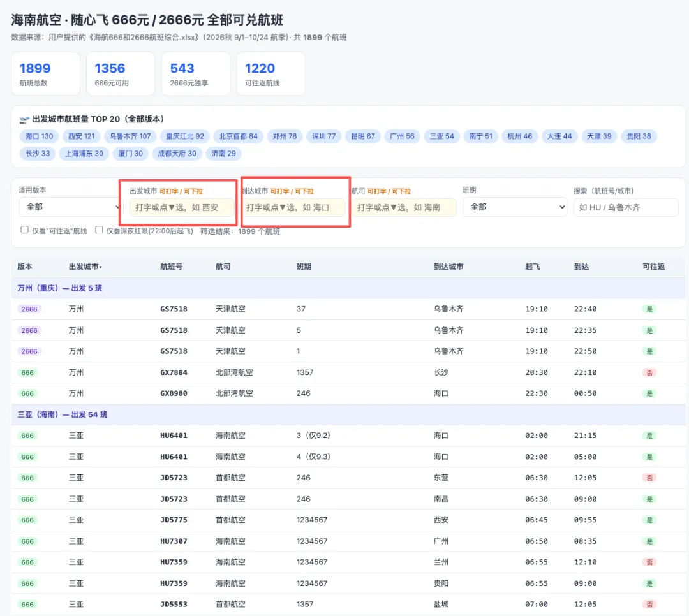The image size is (689, 616).
Task: Select the 杭州 46 city chip
Action: (x=520, y=136)
